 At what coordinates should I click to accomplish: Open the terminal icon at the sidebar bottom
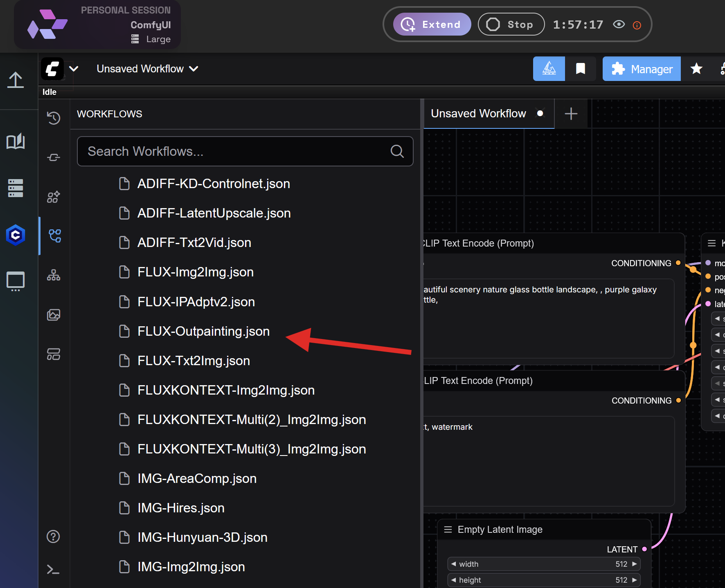click(x=53, y=569)
